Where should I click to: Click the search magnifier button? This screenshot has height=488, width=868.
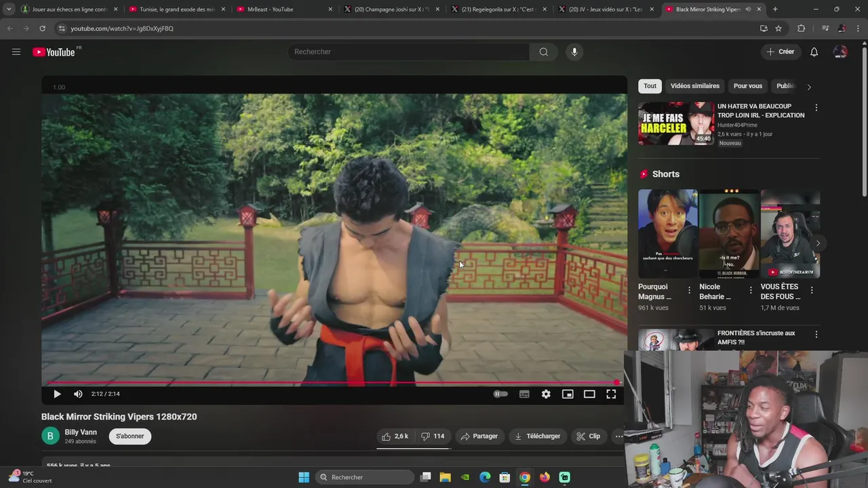point(543,52)
